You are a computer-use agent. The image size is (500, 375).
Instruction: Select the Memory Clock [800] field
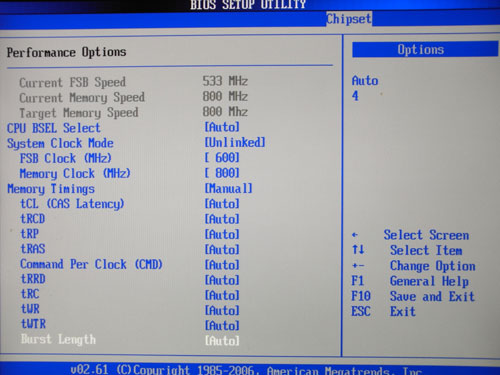click(222, 173)
